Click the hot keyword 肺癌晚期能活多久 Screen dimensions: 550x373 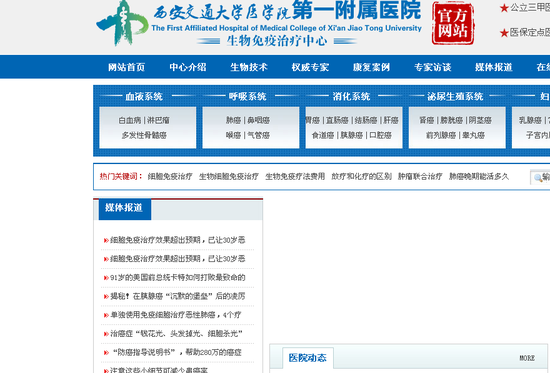(x=479, y=176)
